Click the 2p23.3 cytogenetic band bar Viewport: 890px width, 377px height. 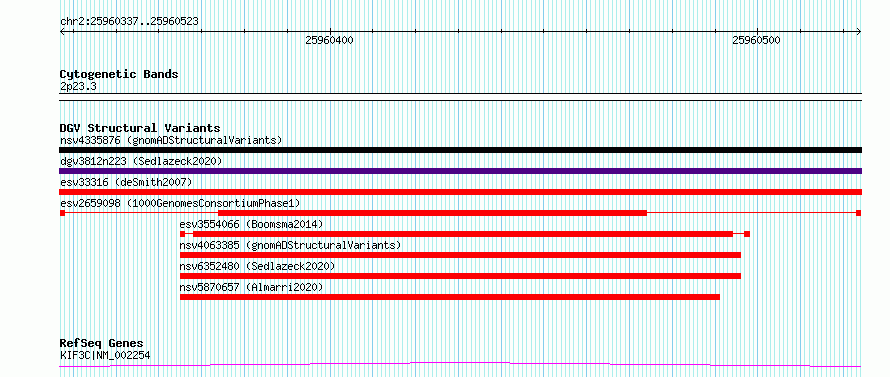coord(460,97)
